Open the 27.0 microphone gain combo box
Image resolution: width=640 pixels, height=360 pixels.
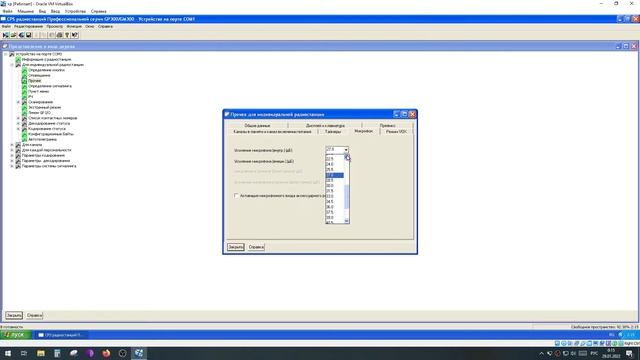pyautogui.click(x=337, y=150)
